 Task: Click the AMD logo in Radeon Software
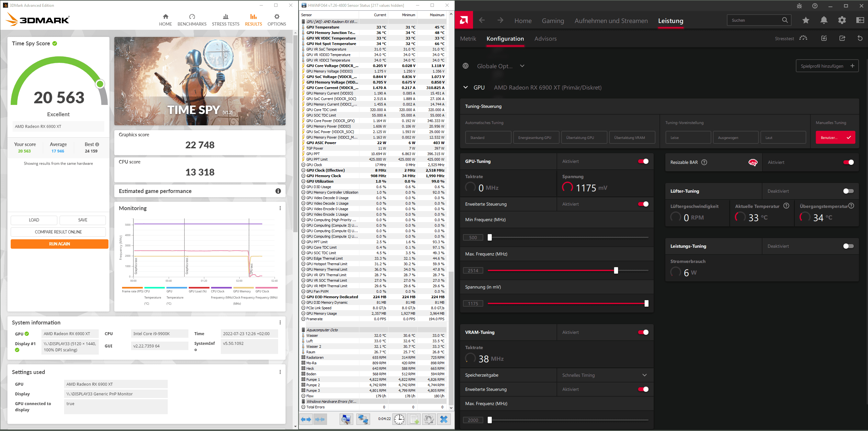464,20
